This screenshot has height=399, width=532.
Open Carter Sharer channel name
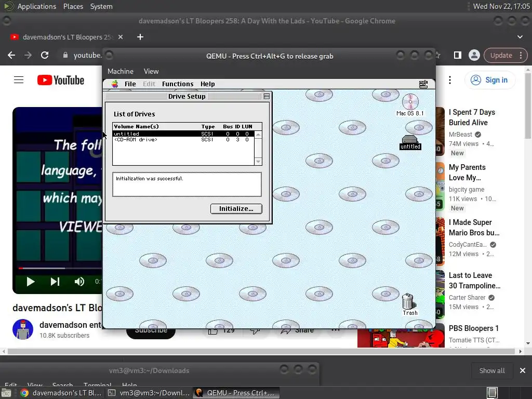click(467, 298)
